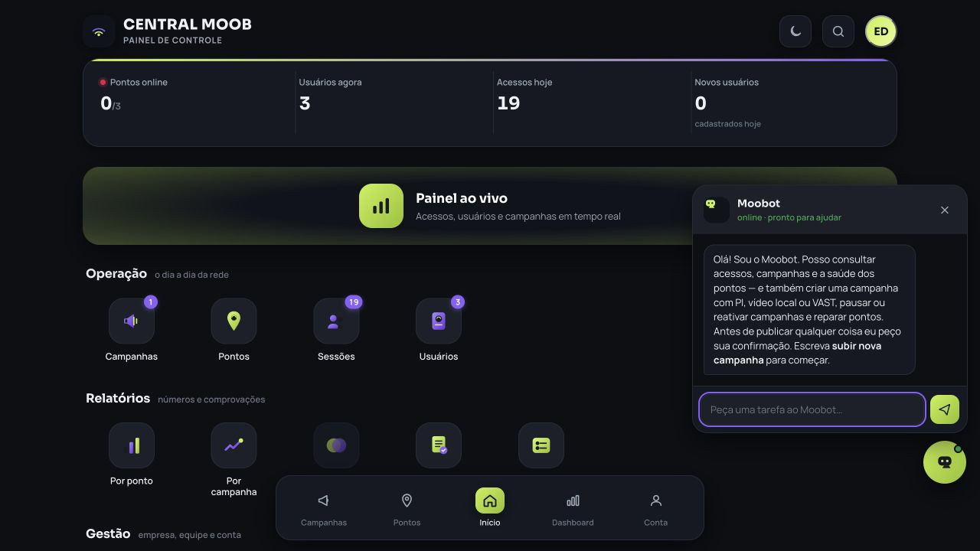This screenshot has height=551, width=980.
Task: Open the document checkmark report icon
Action: coord(439,445)
